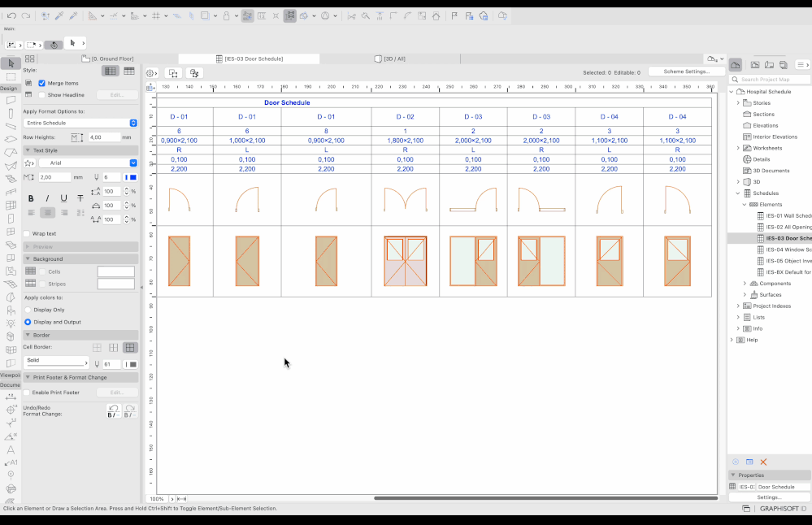The image size is (812, 525).
Task: Click the undo Format Change icon
Action: point(113,411)
